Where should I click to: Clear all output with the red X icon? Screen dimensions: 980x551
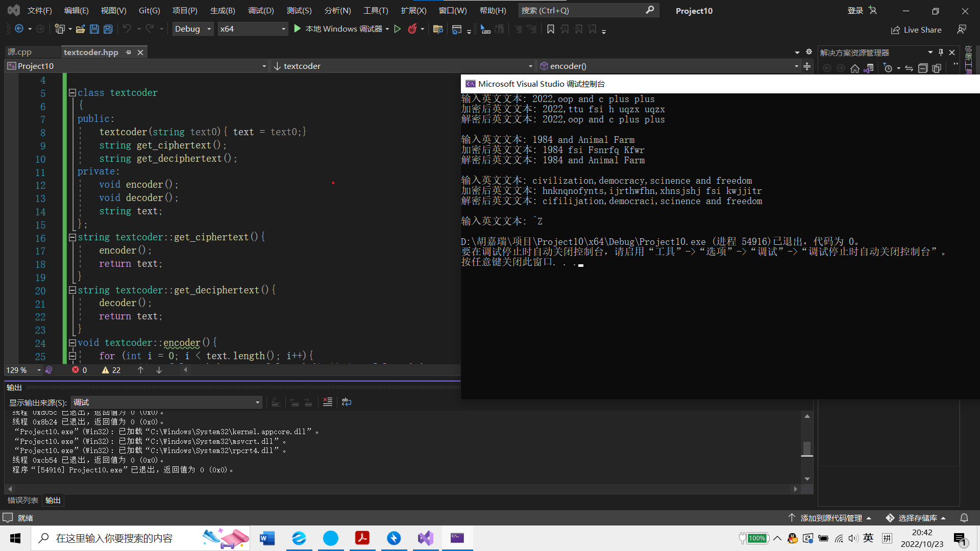[328, 402]
